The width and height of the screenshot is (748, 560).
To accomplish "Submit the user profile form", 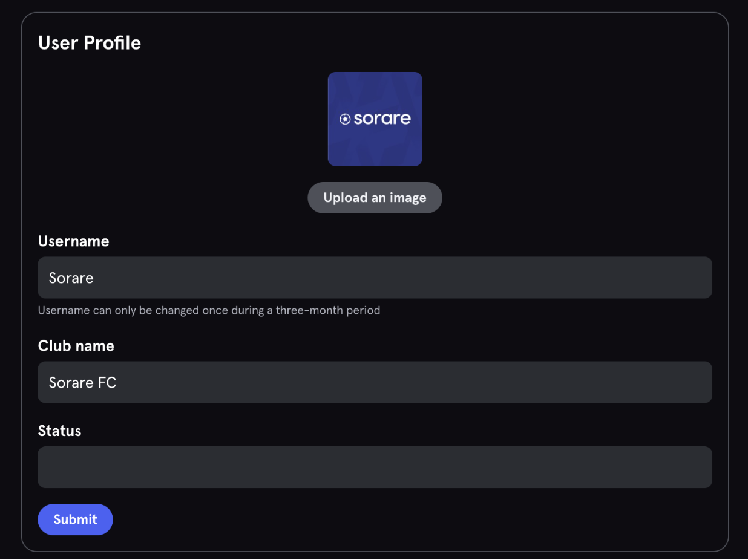I will coord(76,519).
